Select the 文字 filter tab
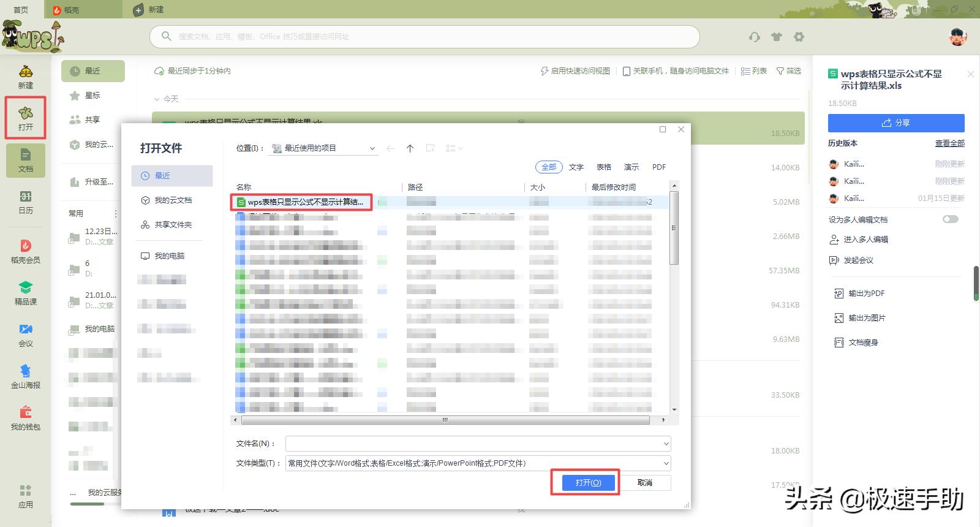Screen dimensions: 980x527 tap(576, 167)
